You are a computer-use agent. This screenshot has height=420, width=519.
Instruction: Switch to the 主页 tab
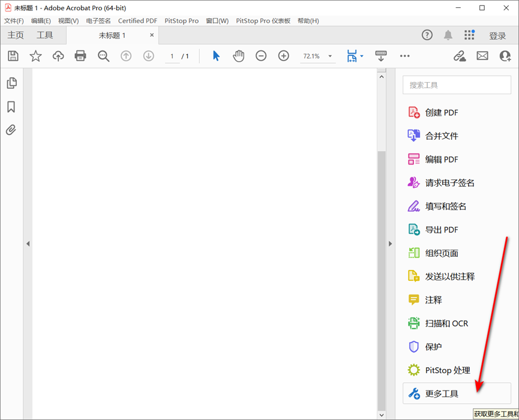click(16, 35)
